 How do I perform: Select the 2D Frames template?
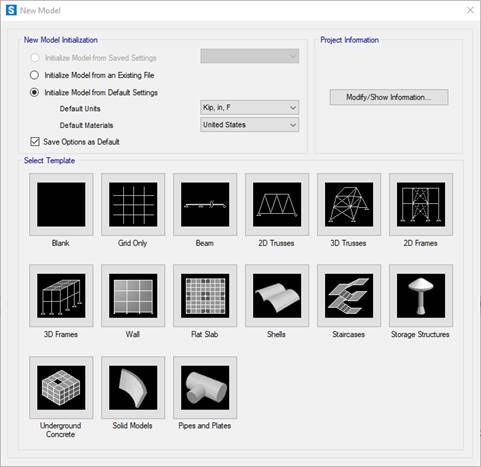(x=421, y=204)
